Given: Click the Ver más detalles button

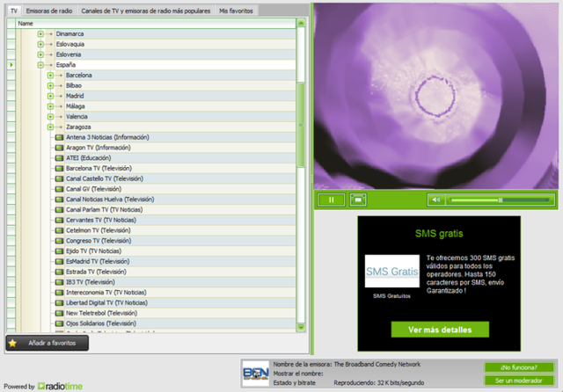Looking at the screenshot, I should pos(440,330).
